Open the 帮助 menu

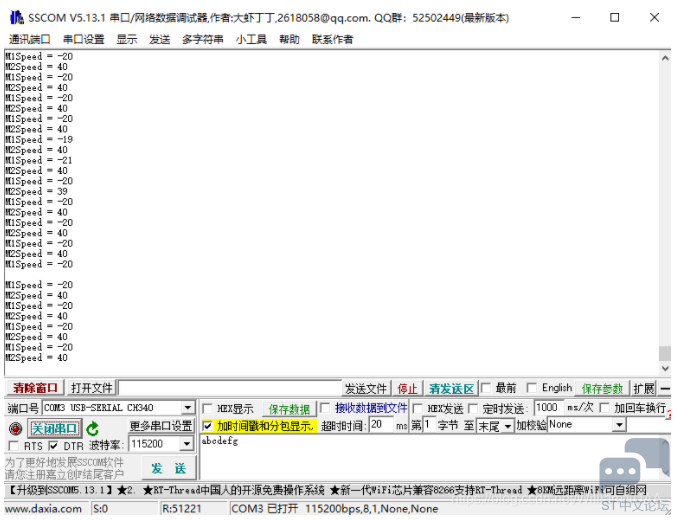(x=289, y=39)
